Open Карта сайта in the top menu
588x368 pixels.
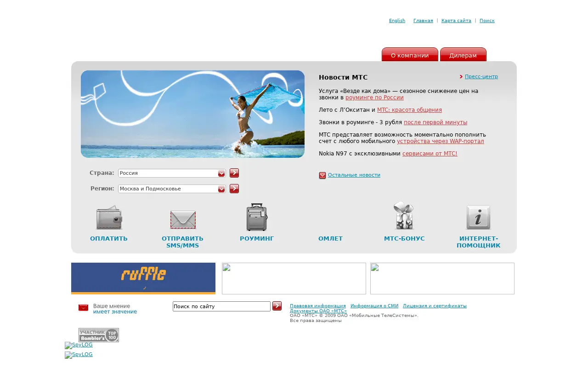[456, 21]
